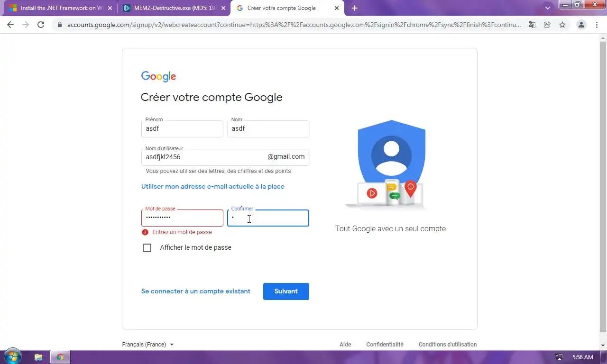Click the red error icon under password
The width and height of the screenshot is (607, 364).
[145, 232]
